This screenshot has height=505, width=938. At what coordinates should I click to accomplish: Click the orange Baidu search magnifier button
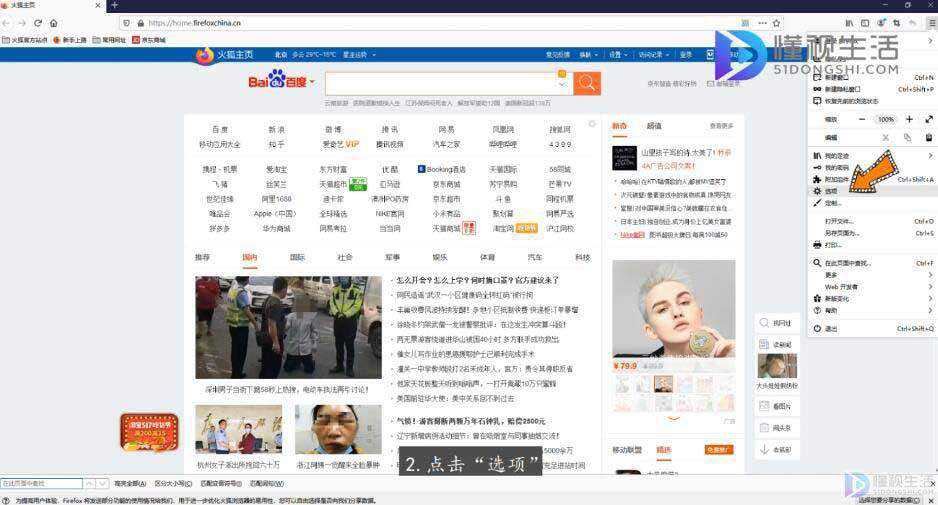click(x=587, y=83)
